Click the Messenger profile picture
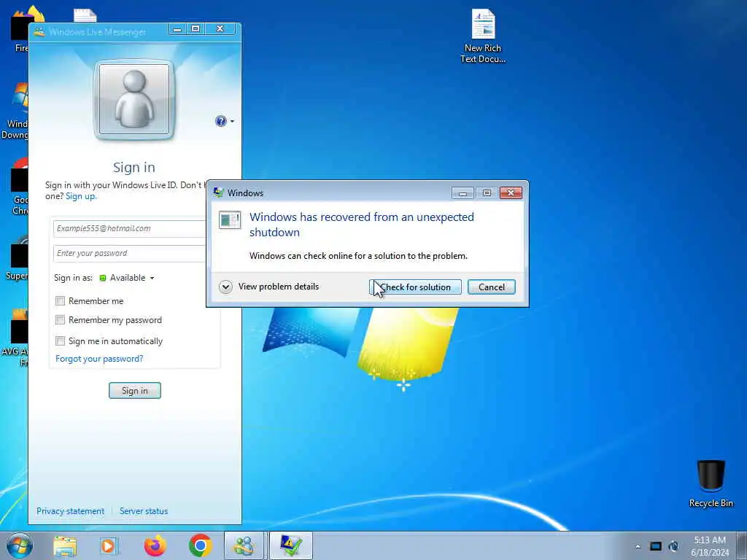 (134, 100)
